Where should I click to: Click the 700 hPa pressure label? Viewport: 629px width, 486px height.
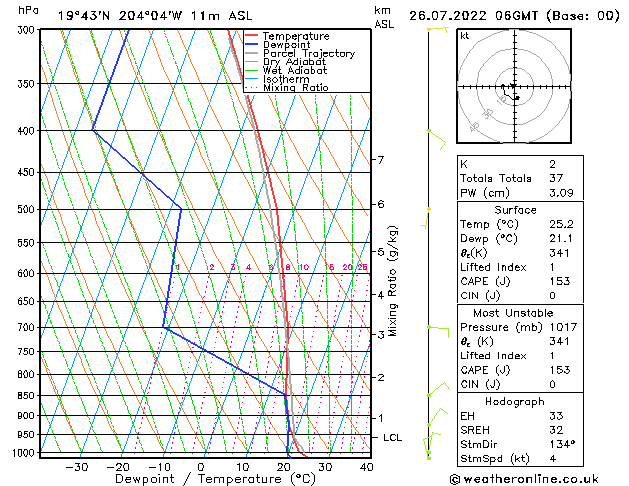click(x=28, y=328)
